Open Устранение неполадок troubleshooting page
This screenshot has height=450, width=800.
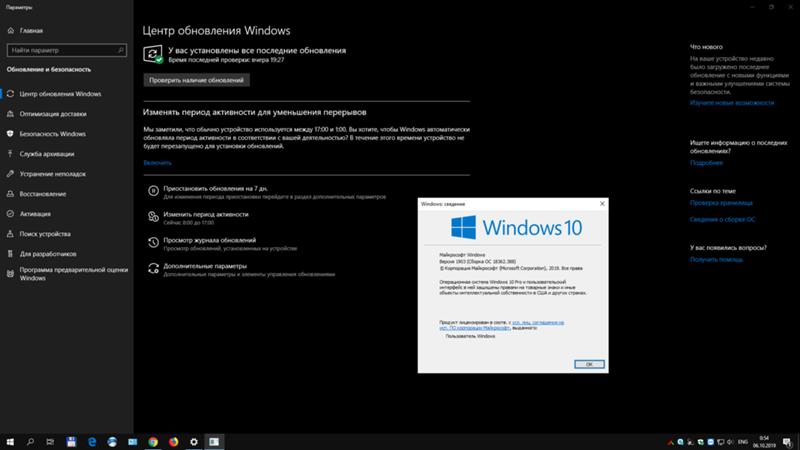click(x=52, y=173)
